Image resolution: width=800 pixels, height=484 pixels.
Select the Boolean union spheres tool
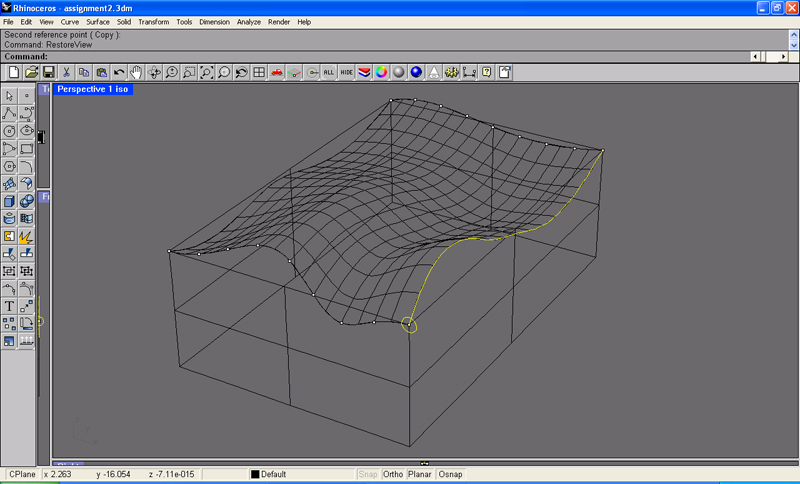[27, 201]
